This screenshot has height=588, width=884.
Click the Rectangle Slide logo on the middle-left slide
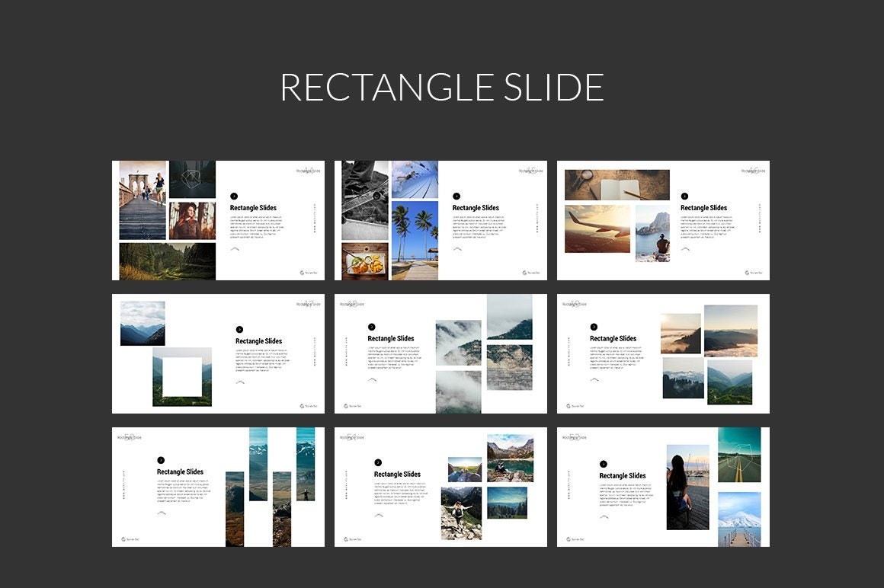point(307,303)
